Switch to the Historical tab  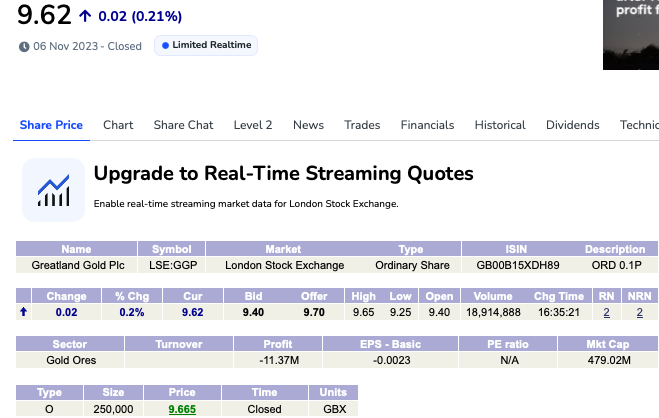tap(500, 125)
